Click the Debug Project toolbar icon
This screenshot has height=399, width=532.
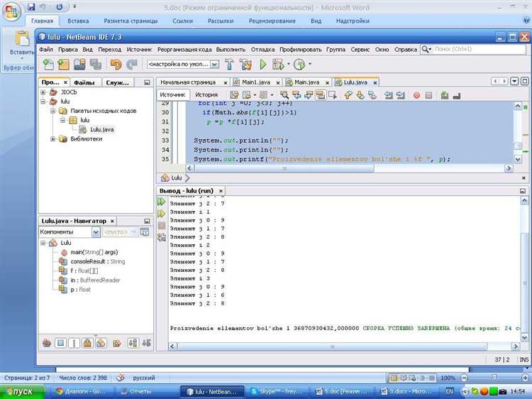[x=278, y=65]
